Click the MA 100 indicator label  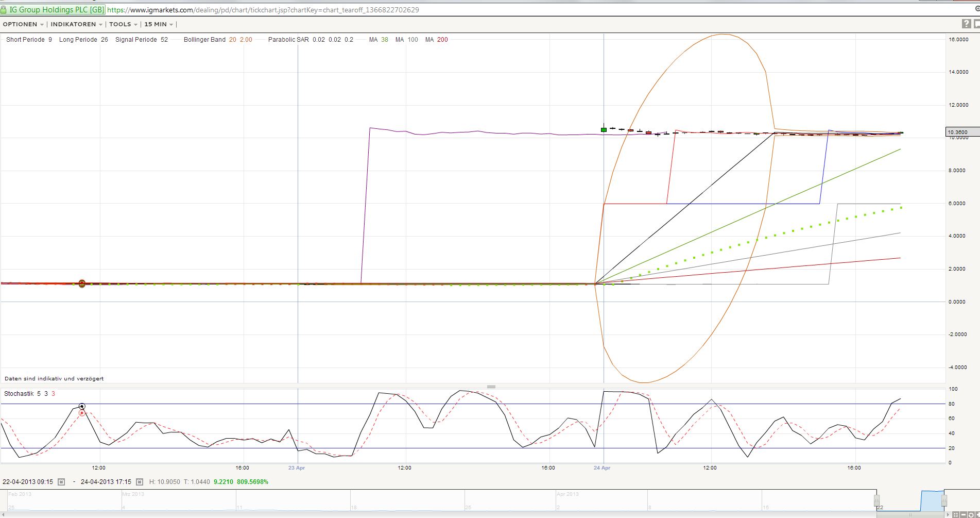point(407,40)
